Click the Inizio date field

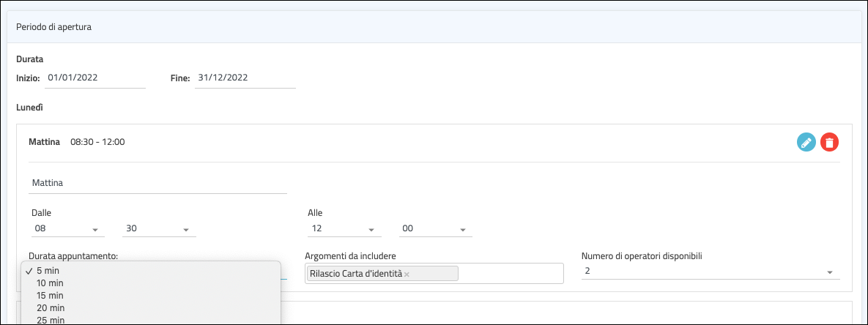pyautogui.click(x=95, y=78)
